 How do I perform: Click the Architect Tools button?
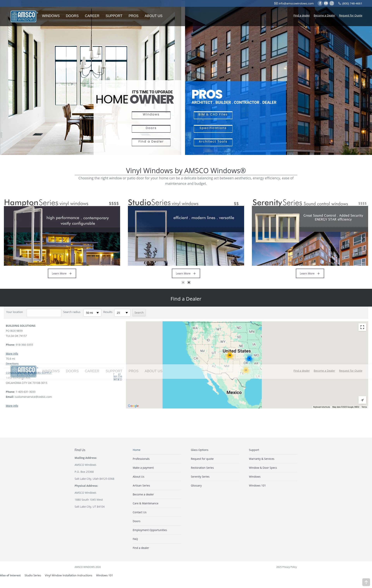(213, 142)
